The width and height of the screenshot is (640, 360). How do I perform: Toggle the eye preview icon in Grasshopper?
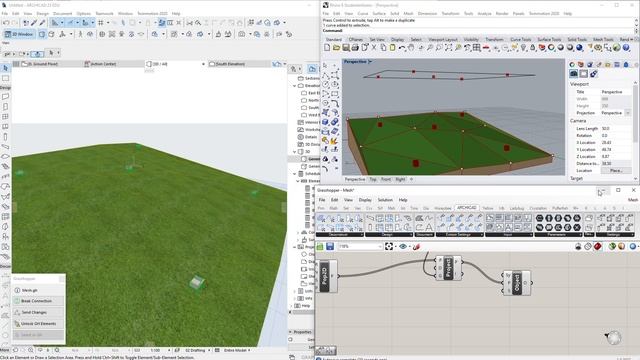tap(403, 247)
